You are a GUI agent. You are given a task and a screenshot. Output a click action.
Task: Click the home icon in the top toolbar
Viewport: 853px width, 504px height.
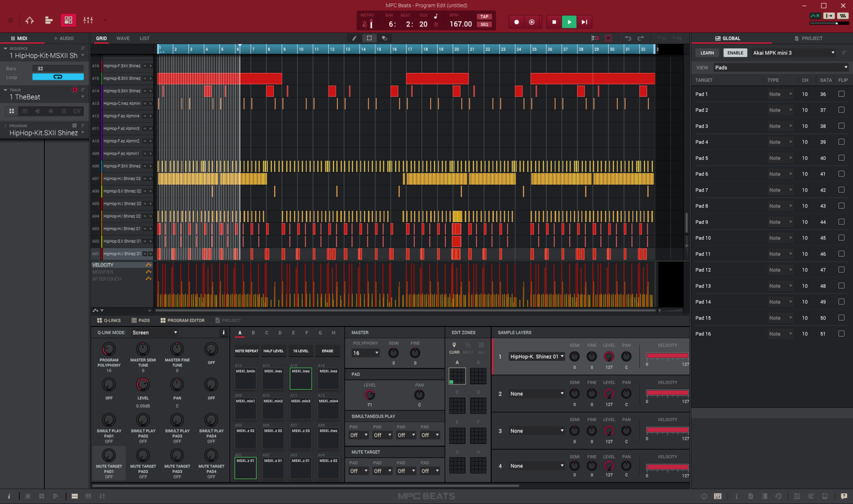pyautogui.click(x=30, y=20)
